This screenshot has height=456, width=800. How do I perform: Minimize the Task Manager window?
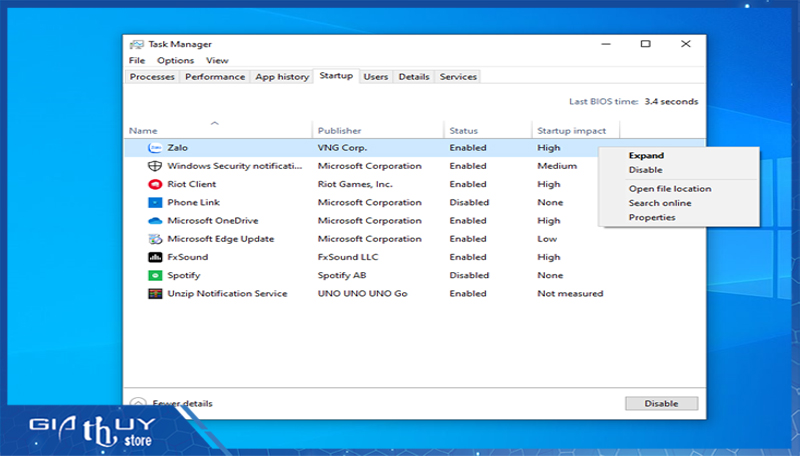(606, 44)
